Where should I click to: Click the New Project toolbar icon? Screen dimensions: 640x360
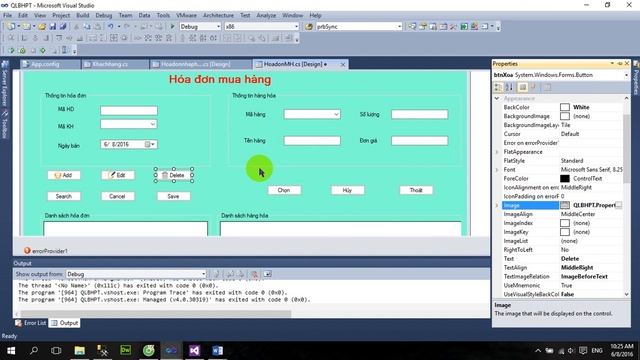click(x=11, y=27)
